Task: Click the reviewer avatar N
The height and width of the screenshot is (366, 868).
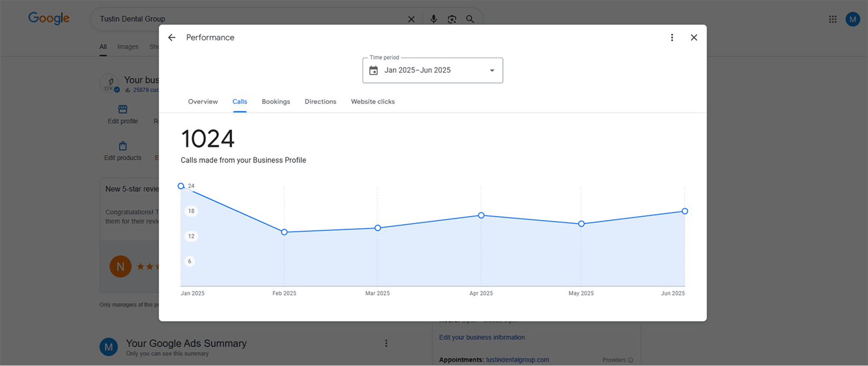Action: [x=120, y=266]
